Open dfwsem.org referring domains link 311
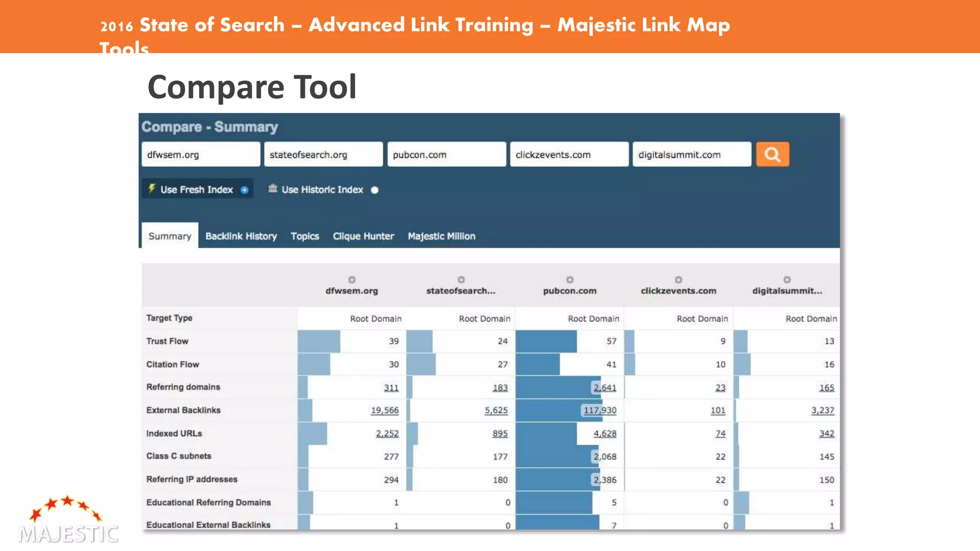This screenshot has width=980, height=551. [391, 387]
